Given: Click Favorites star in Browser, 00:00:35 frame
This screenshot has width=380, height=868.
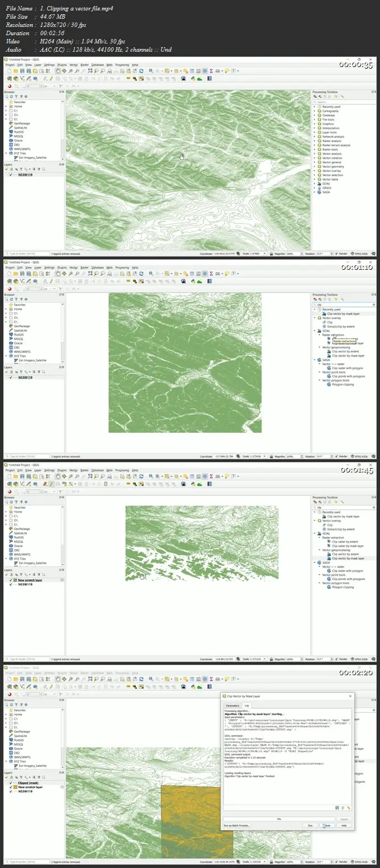Looking at the screenshot, I should coord(11,102).
